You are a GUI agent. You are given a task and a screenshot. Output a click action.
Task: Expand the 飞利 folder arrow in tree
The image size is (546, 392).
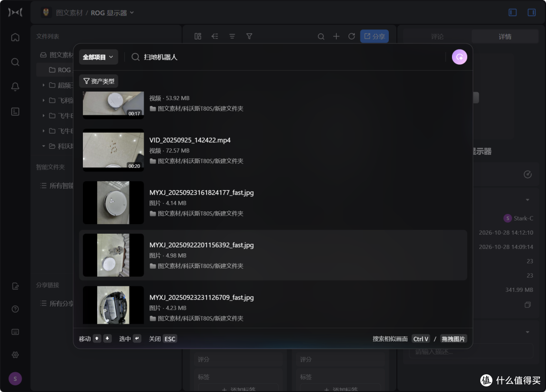click(x=43, y=100)
